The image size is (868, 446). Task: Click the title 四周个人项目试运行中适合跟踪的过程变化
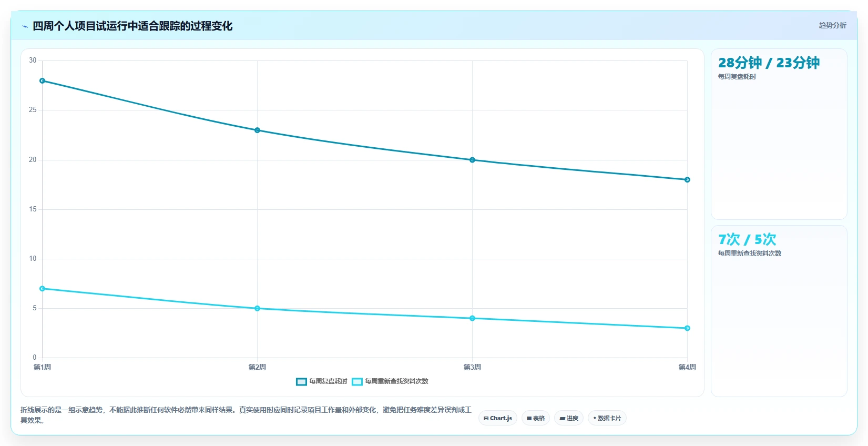coord(132,26)
